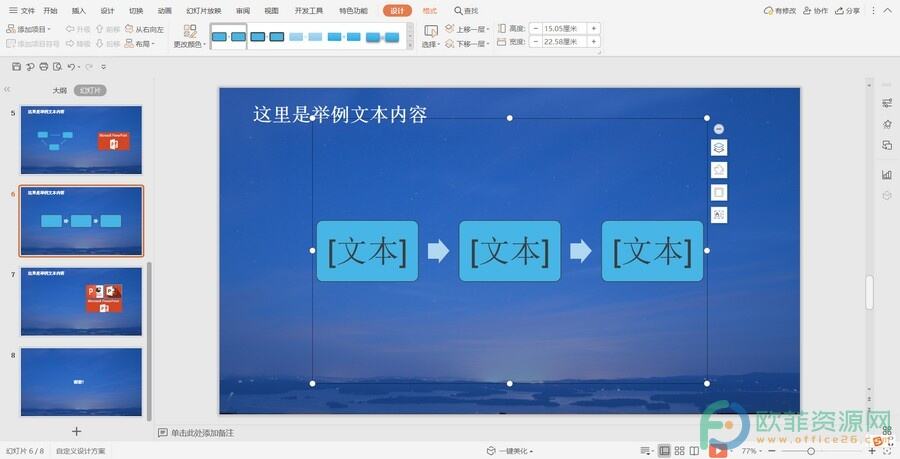Click the 宽度 value field

[x=564, y=41]
